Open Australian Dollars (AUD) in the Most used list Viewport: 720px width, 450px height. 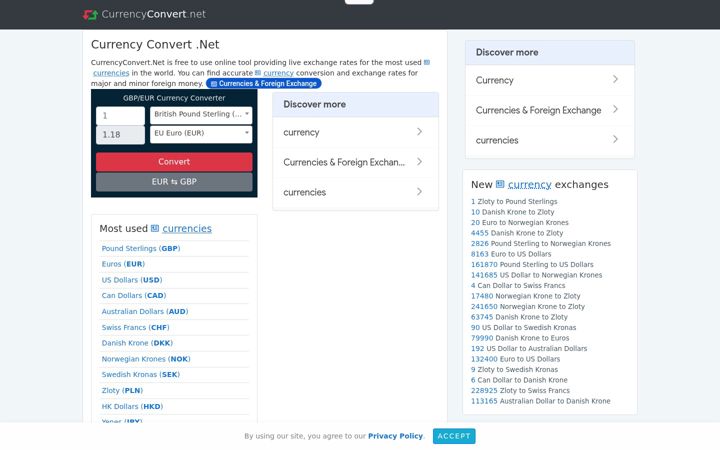point(145,311)
